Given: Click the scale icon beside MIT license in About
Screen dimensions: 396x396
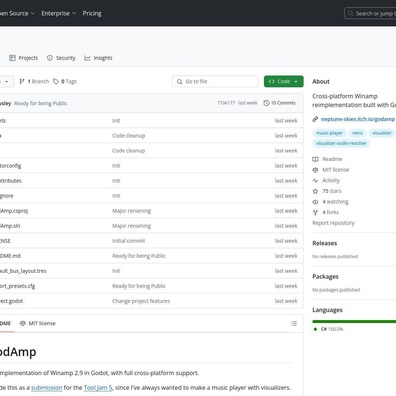Looking at the screenshot, I should (315, 170).
